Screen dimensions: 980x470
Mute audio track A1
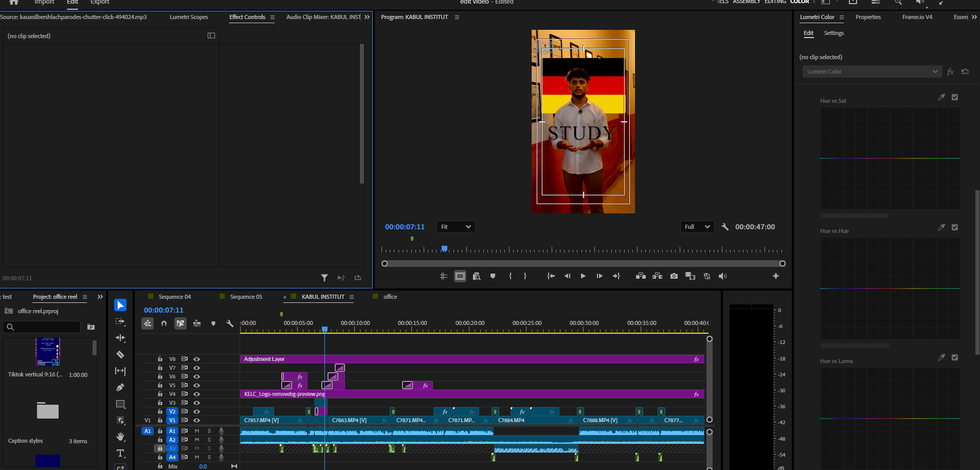click(x=196, y=431)
